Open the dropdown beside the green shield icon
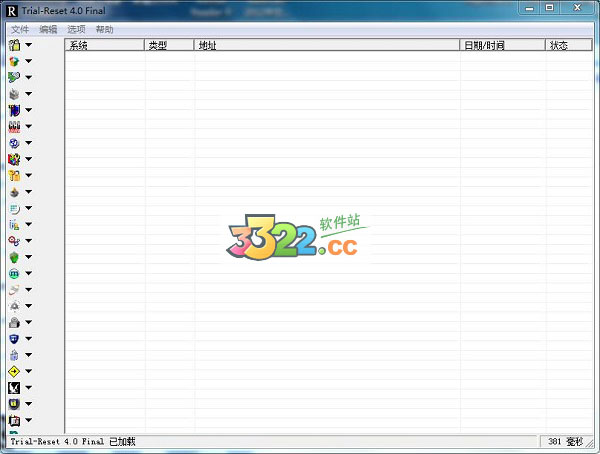This screenshot has height=454, width=600. click(29, 257)
